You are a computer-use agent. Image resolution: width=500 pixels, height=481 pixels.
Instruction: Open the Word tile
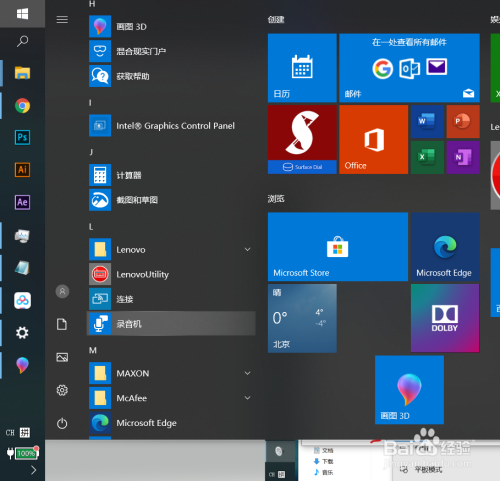pyautogui.click(x=427, y=121)
